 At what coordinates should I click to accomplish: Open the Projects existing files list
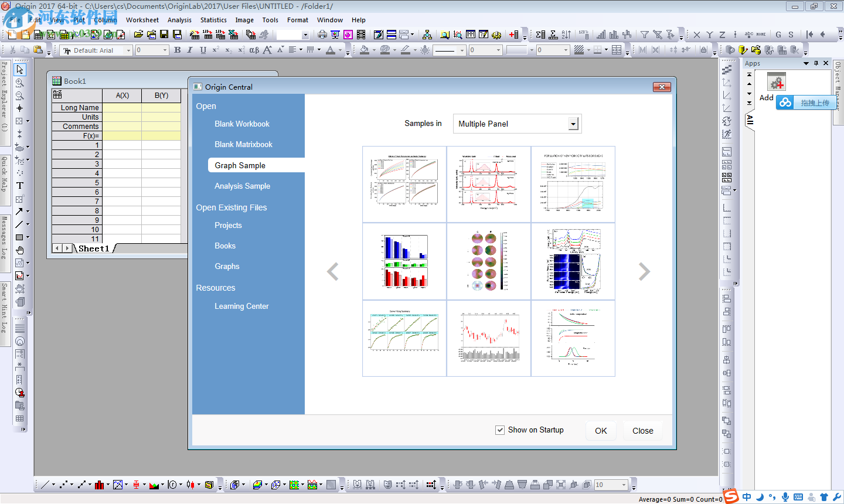tap(228, 225)
